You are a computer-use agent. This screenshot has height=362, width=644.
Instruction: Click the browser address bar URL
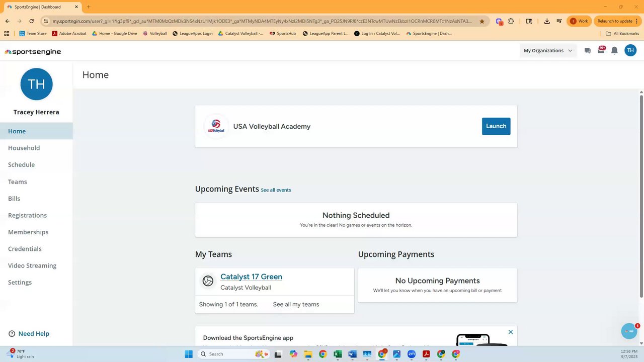pyautogui.click(x=262, y=21)
